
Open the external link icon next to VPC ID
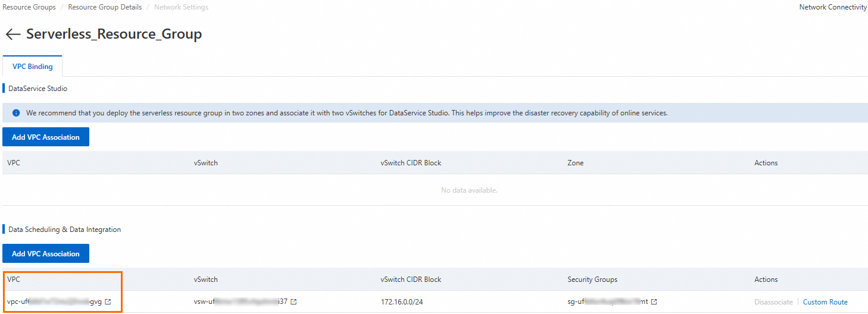pos(108,302)
